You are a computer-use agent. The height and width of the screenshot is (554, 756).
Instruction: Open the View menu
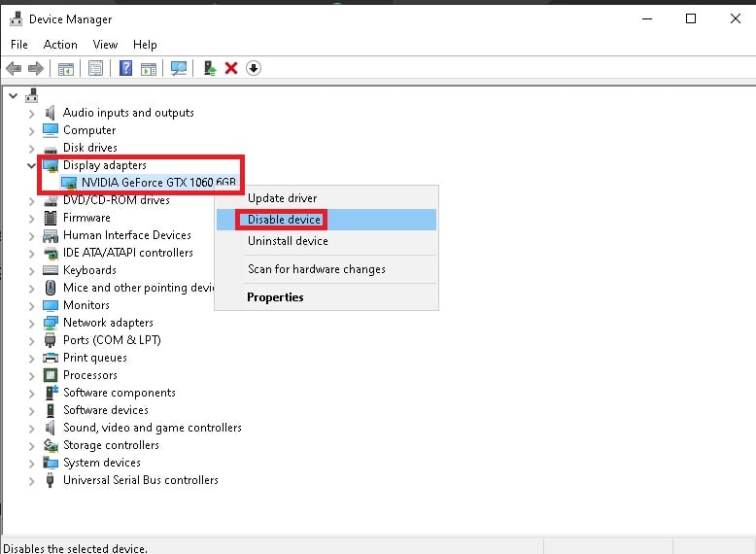coord(105,45)
